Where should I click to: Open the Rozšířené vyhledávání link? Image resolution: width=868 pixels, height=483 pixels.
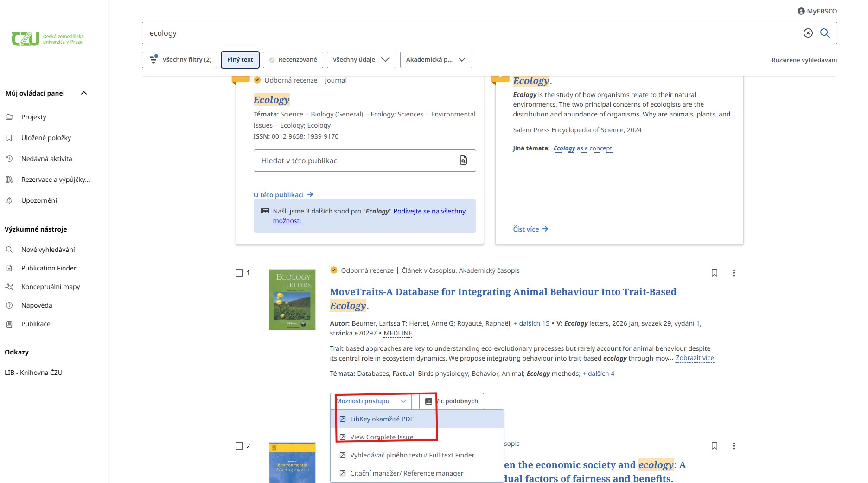(804, 60)
